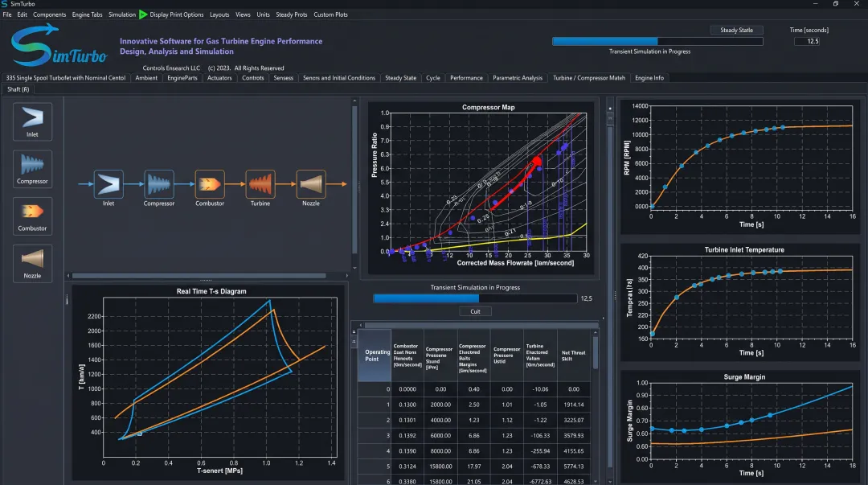Open the Components menu
The width and height of the screenshot is (868, 485).
point(49,14)
